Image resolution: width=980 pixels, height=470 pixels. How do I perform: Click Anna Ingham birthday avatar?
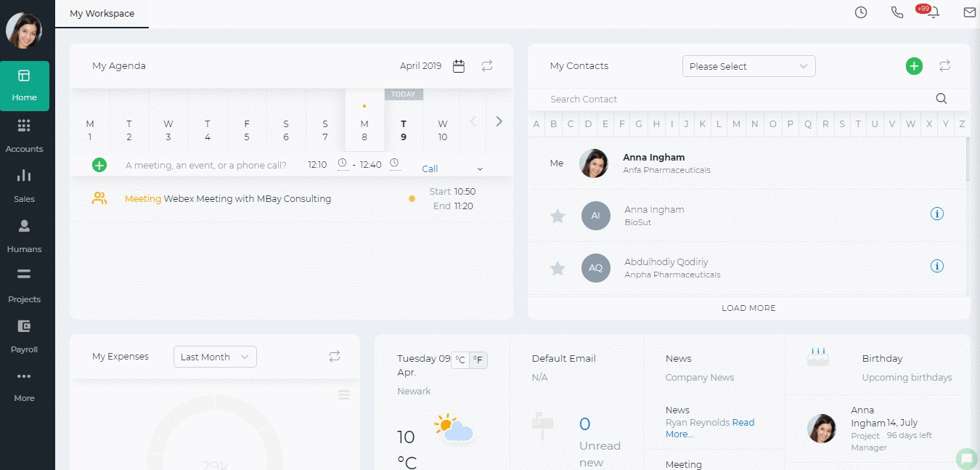822,429
